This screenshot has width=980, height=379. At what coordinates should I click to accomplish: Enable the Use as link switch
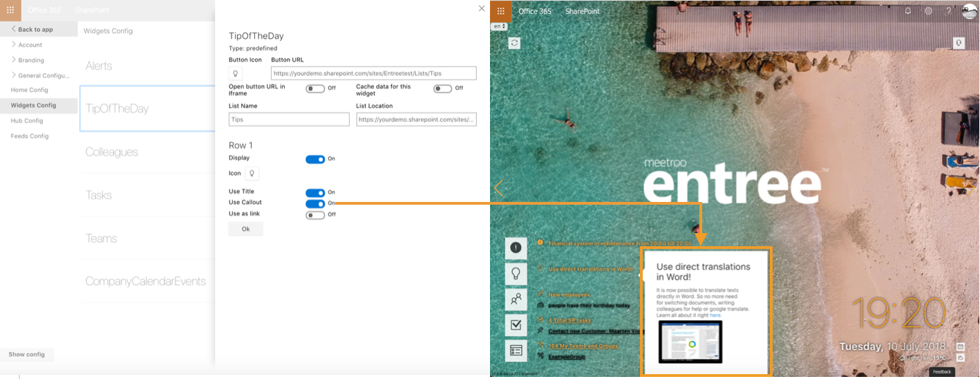(x=315, y=215)
